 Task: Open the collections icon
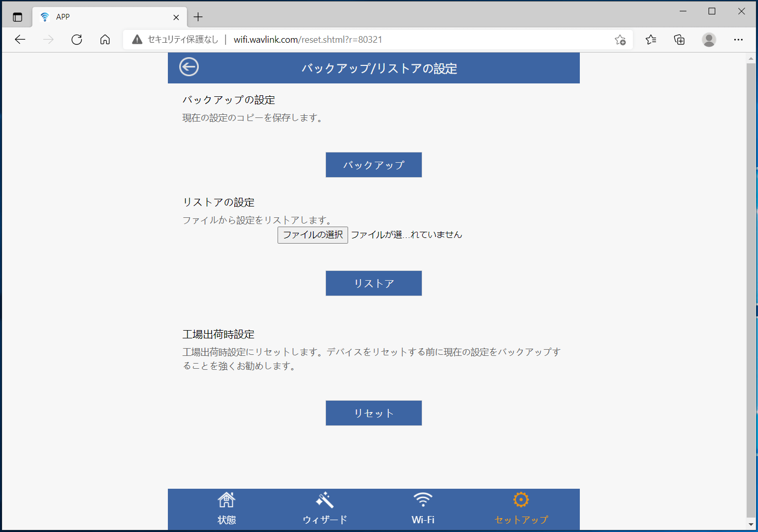[679, 40]
